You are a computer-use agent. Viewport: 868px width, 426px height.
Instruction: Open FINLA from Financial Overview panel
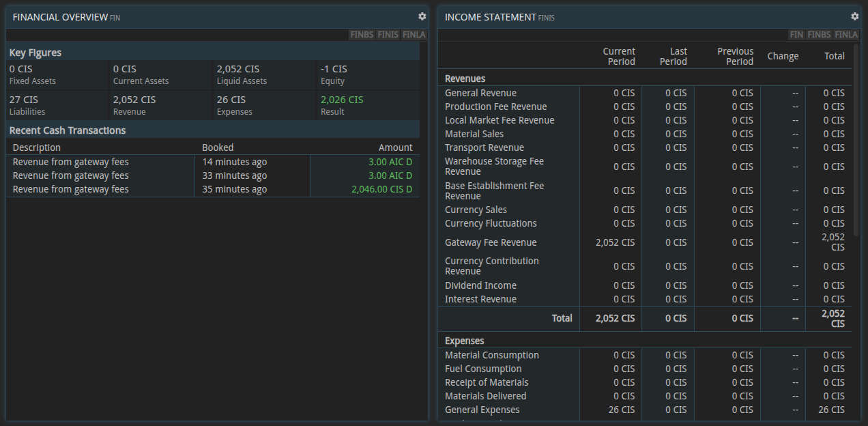click(414, 35)
